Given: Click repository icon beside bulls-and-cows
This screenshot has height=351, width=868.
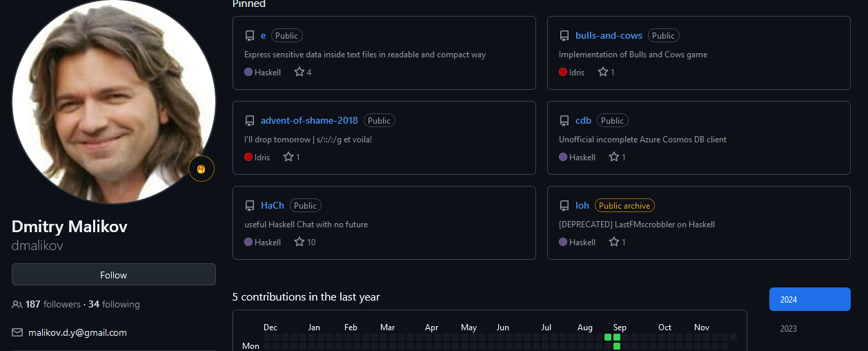Looking at the screenshot, I should click(564, 36).
